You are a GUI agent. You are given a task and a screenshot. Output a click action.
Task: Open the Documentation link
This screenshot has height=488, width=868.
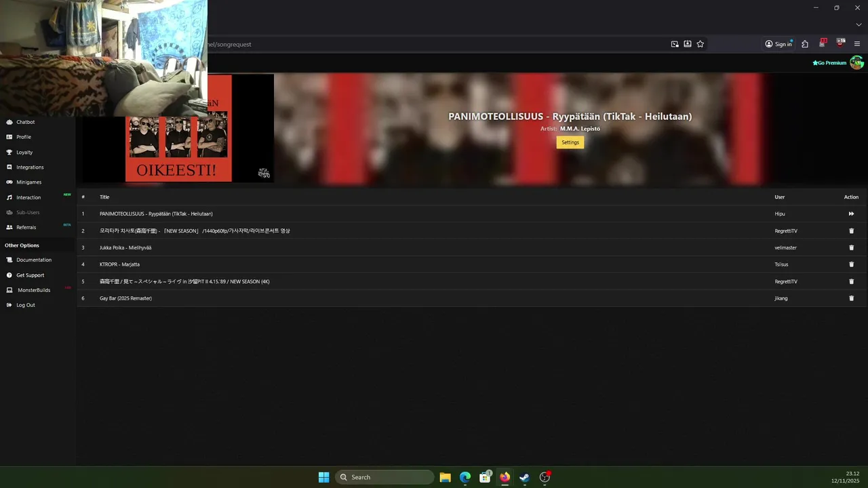(x=34, y=260)
